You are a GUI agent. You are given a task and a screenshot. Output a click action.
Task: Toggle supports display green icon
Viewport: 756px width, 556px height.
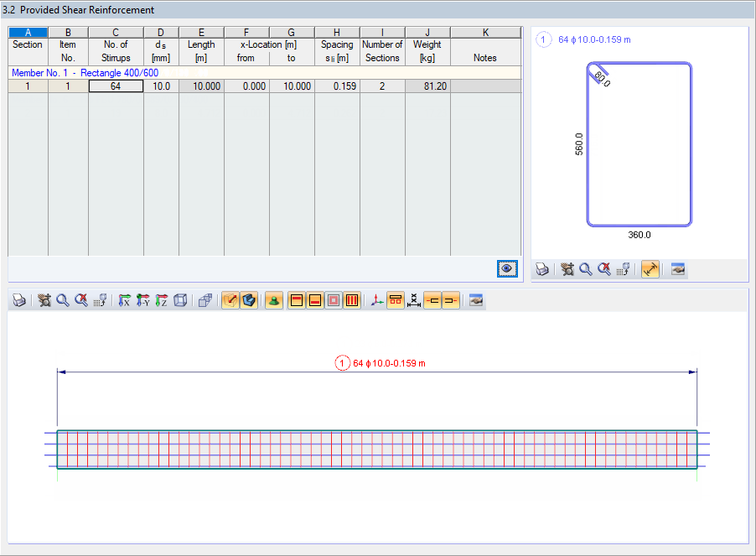(274, 300)
